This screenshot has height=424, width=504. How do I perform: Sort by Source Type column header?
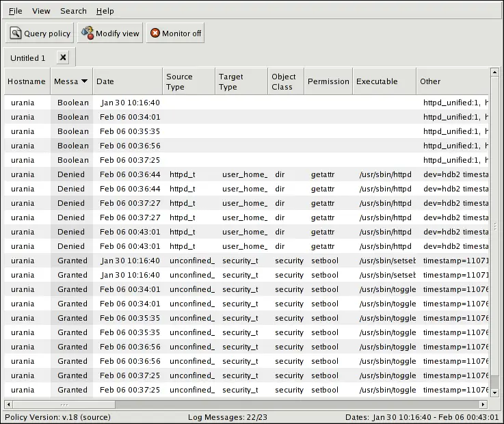point(188,81)
